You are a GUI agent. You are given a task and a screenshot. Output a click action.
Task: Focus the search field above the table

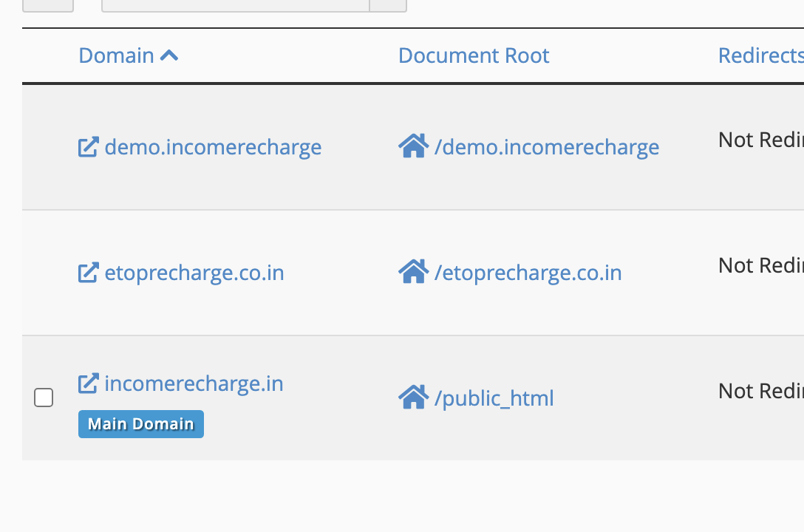235,4
